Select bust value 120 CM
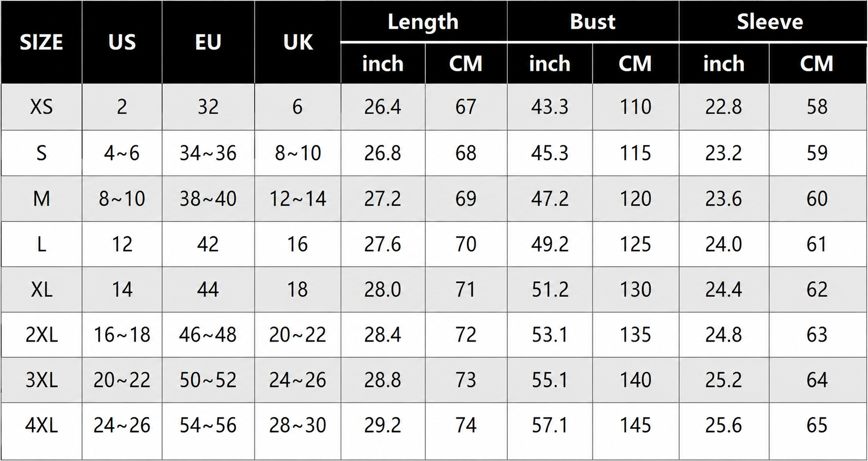The image size is (868, 461). (x=635, y=199)
